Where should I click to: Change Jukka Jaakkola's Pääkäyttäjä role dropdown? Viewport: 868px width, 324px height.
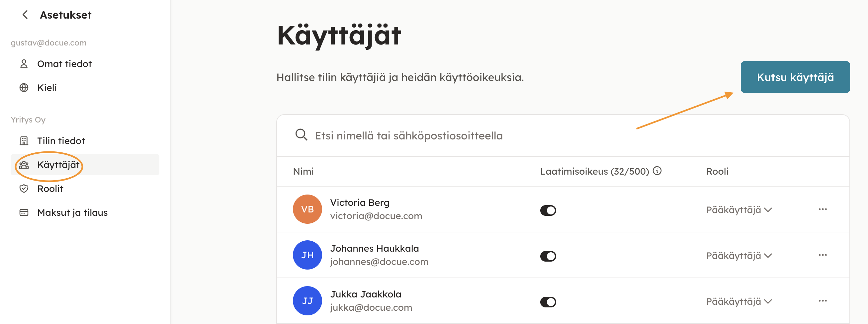click(x=738, y=301)
